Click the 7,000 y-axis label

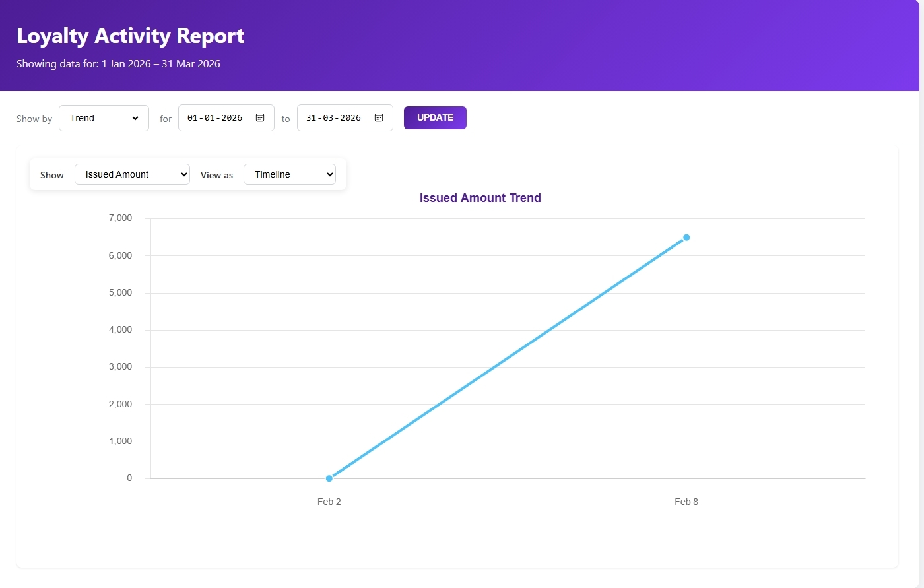click(120, 218)
